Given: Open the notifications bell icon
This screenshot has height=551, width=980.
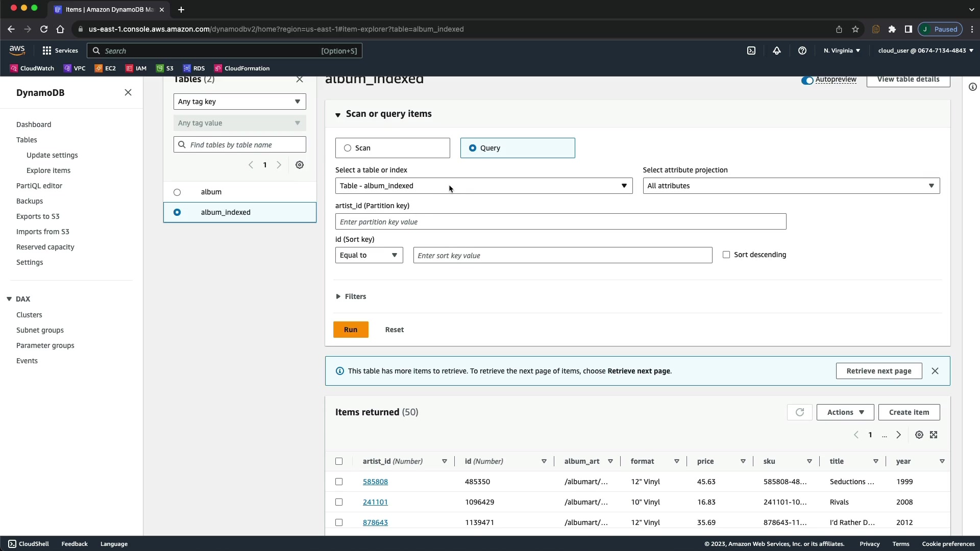Looking at the screenshot, I should pos(776,51).
